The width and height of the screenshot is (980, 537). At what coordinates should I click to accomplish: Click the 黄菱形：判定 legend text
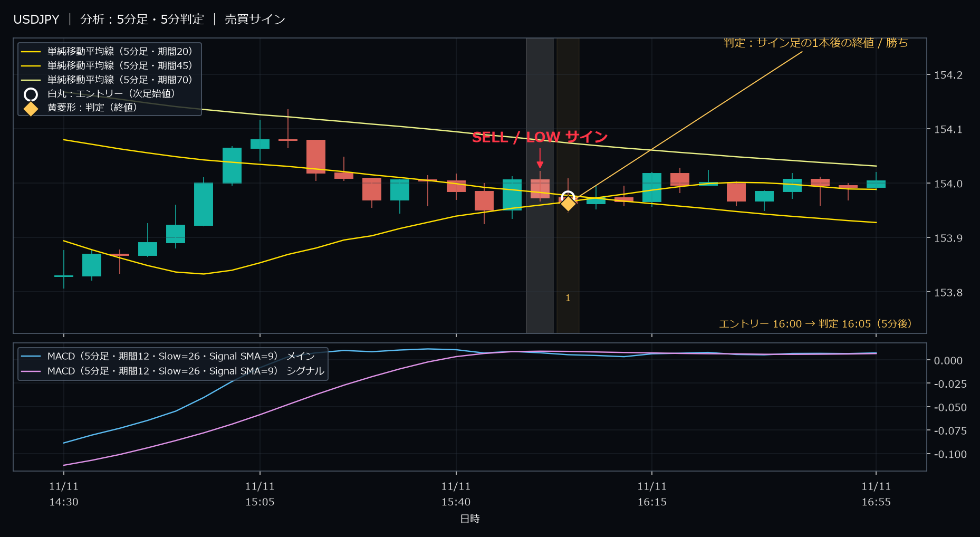tap(92, 108)
